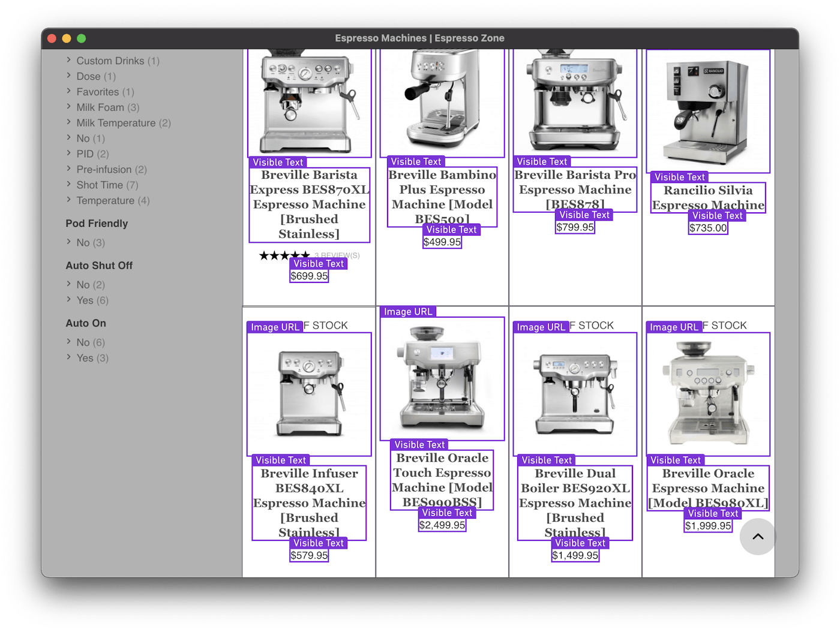Open the Rancilio Silvia product image
This screenshot has height=632, width=840.
(x=708, y=111)
